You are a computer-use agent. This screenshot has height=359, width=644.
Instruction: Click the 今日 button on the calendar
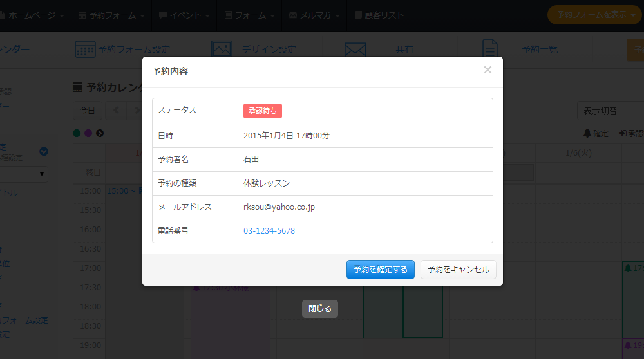(x=87, y=111)
